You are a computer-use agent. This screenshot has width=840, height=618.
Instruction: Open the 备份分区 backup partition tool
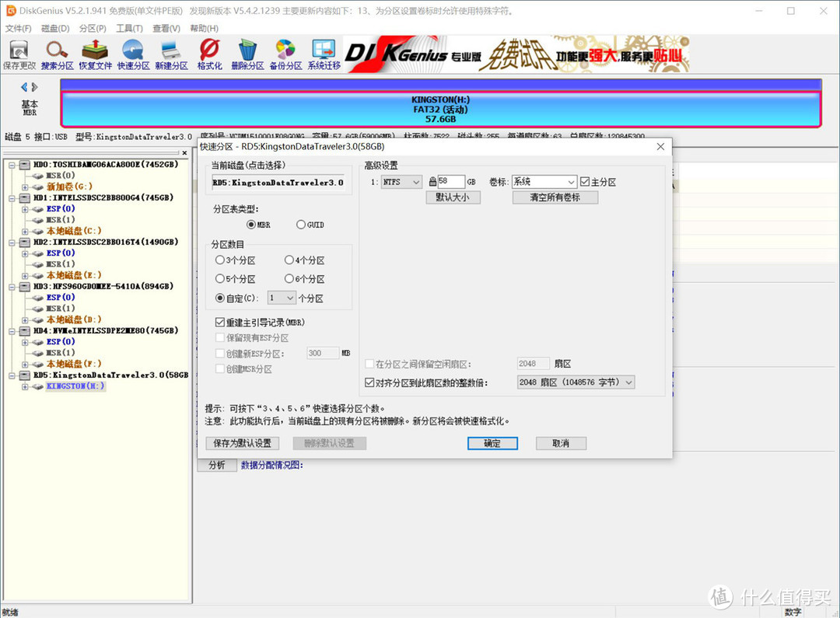[285, 53]
